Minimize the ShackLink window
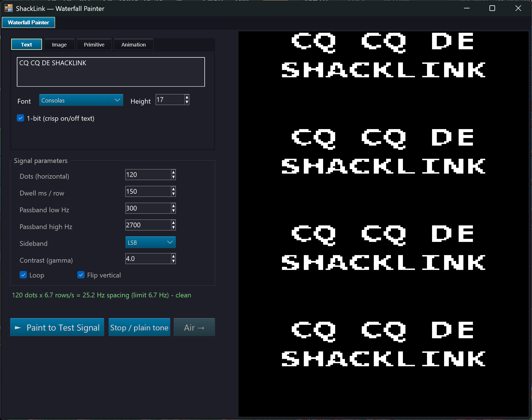This screenshot has height=420, width=532. pos(467,8)
